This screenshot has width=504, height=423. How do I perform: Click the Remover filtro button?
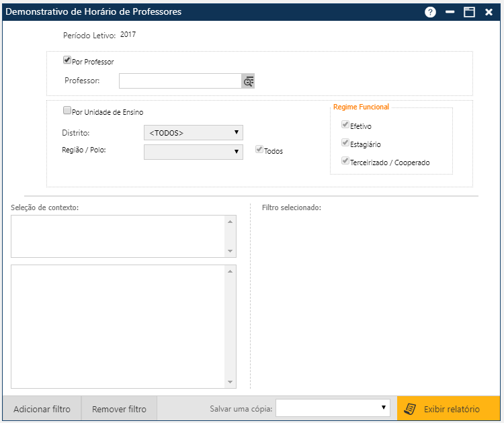coord(119,409)
